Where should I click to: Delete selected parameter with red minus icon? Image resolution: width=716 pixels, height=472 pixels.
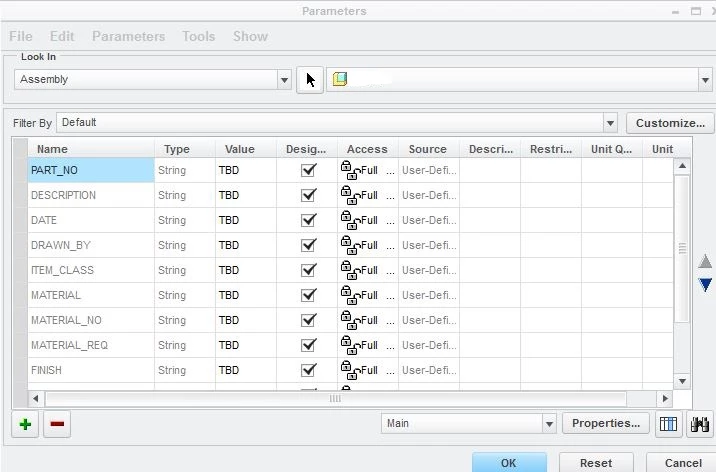(57, 424)
